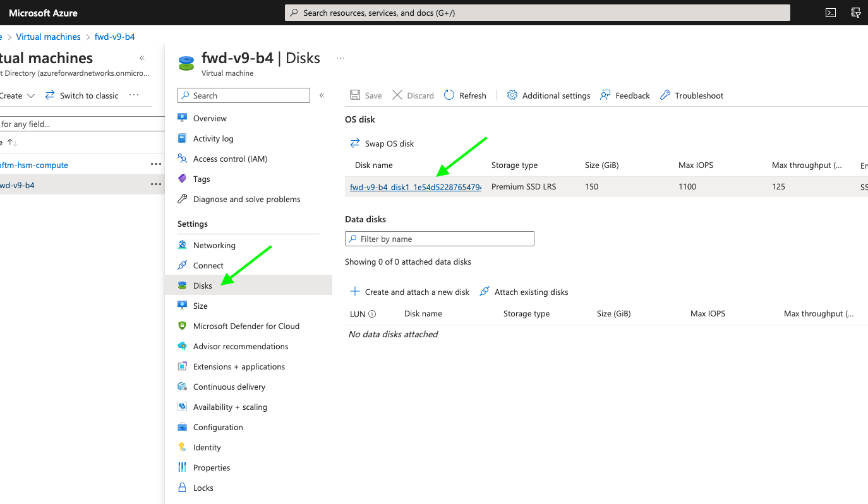This screenshot has height=504, width=868.
Task: Collapse the resource menu sidebar
Action: tap(322, 95)
